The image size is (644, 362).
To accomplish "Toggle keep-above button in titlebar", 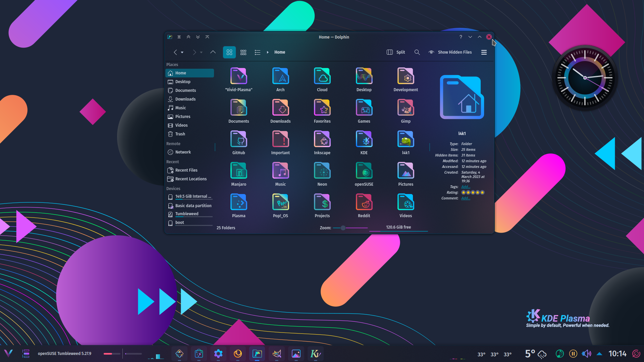I will point(189,37).
